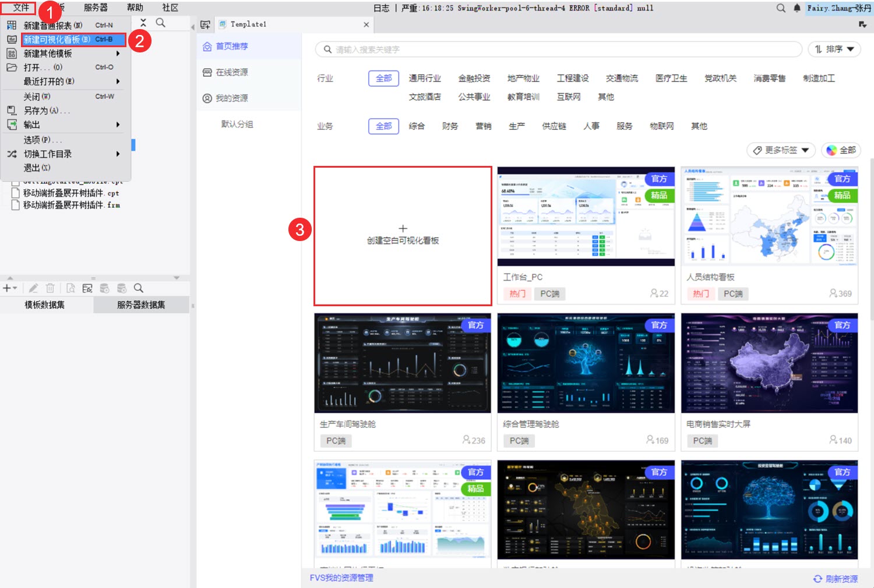The width and height of the screenshot is (874, 588).
Task: Click the keyword search input field
Action: [559, 49]
